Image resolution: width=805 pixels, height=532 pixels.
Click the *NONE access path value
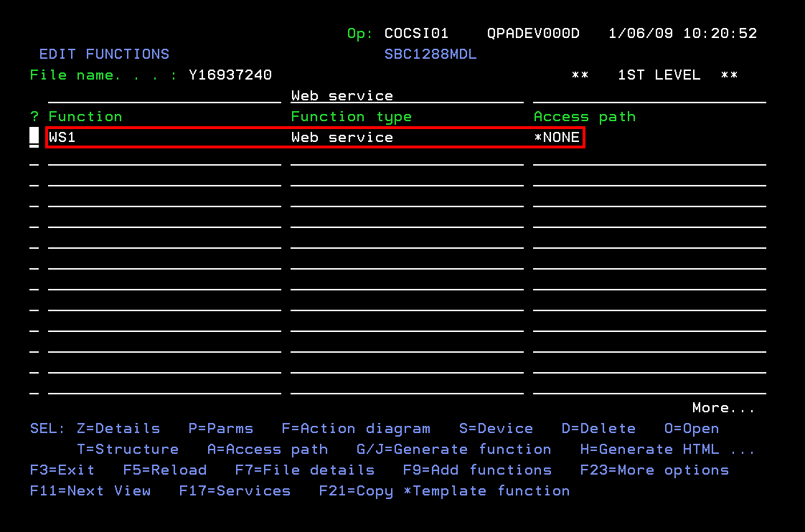[557, 137]
